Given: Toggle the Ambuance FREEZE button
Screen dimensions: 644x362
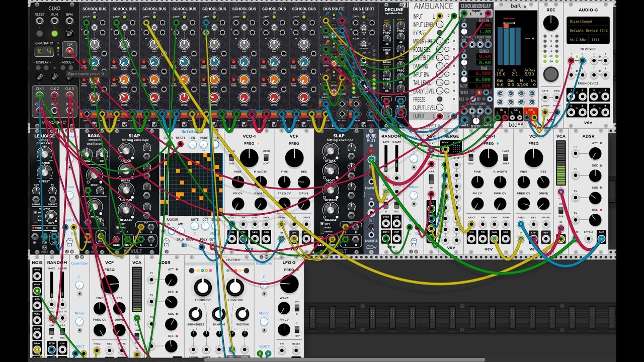Looking at the screenshot, I should tap(439, 100).
